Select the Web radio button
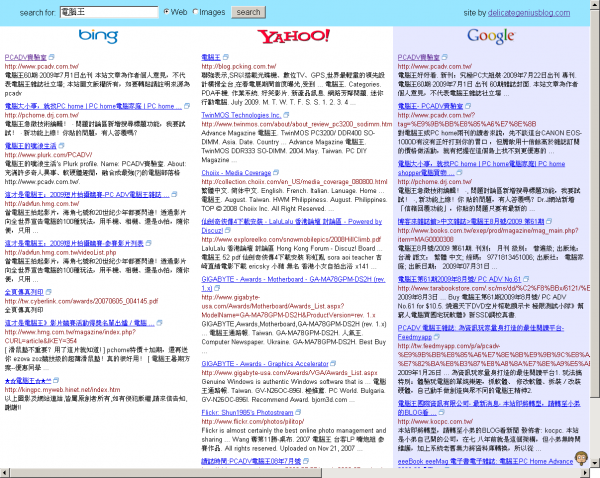 click(167, 12)
